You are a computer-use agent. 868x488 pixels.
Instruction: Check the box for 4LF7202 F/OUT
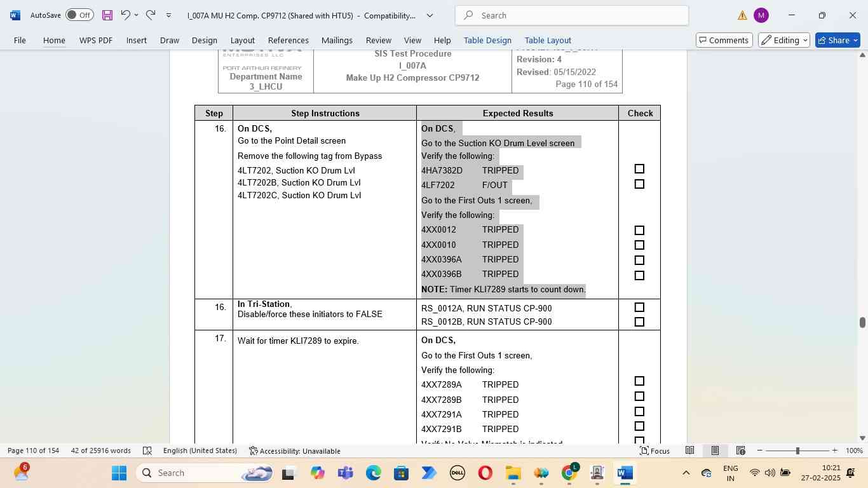click(x=639, y=184)
